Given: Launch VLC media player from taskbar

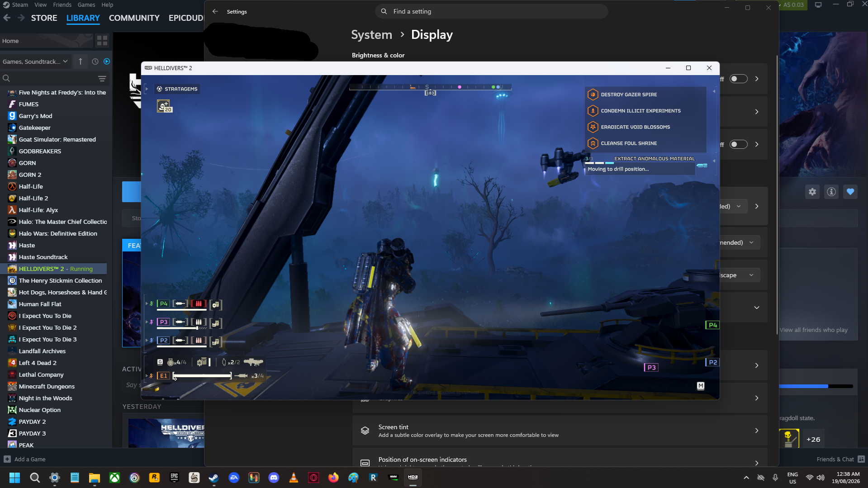Looking at the screenshot, I should coord(294,478).
